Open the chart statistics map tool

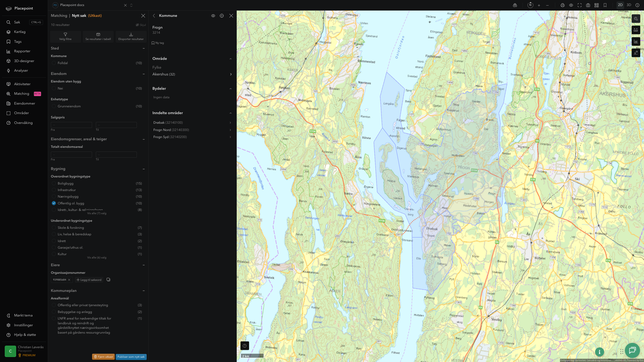tap(636, 41)
